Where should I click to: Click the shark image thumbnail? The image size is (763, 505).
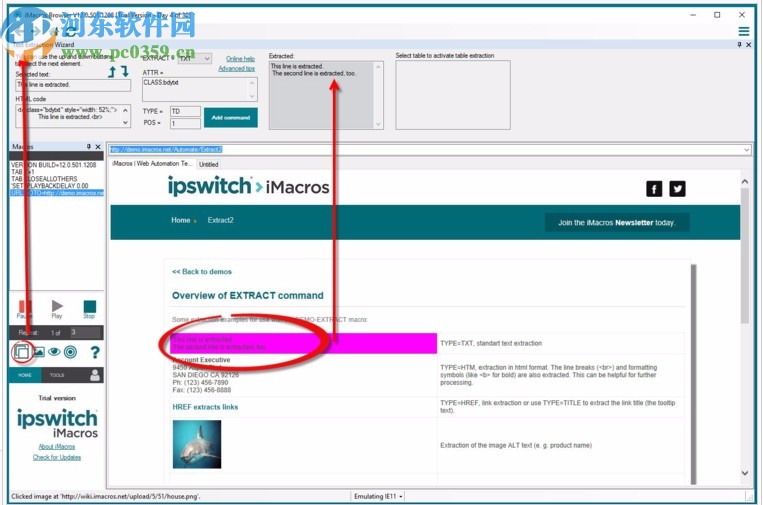[x=197, y=444]
